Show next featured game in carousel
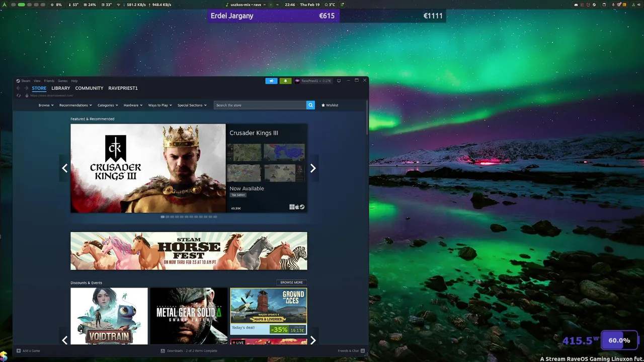This screenshot has width=644, height=362. pos(313,168)
